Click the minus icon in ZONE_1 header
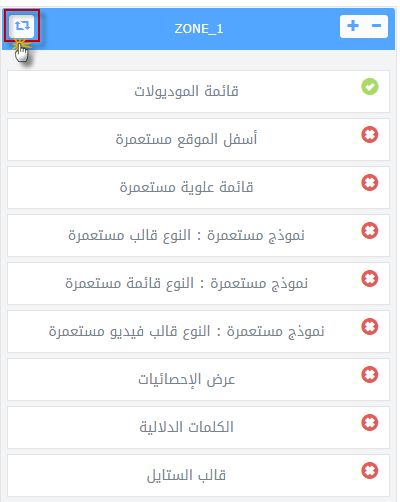 pos(377,26)
